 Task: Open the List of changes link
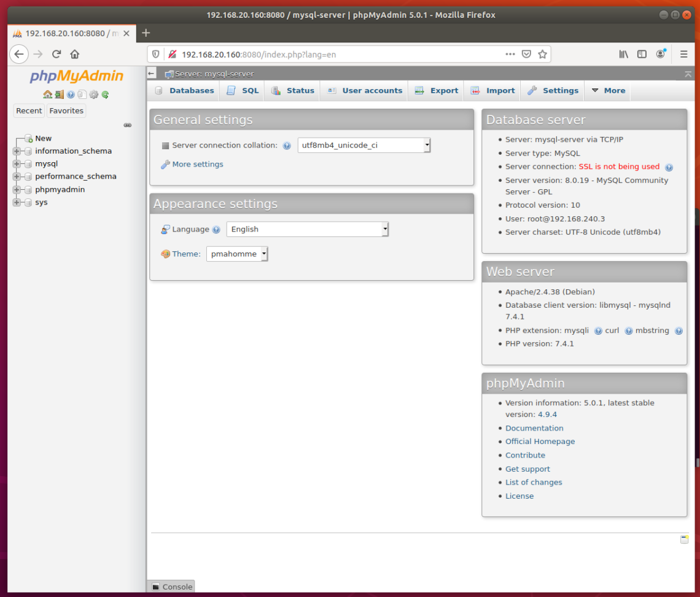pyautogui.click(x=534, y=482)
